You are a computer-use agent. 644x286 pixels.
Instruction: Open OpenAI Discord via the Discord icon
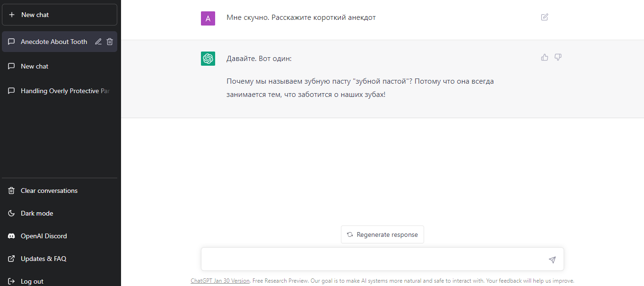(10, 236)
